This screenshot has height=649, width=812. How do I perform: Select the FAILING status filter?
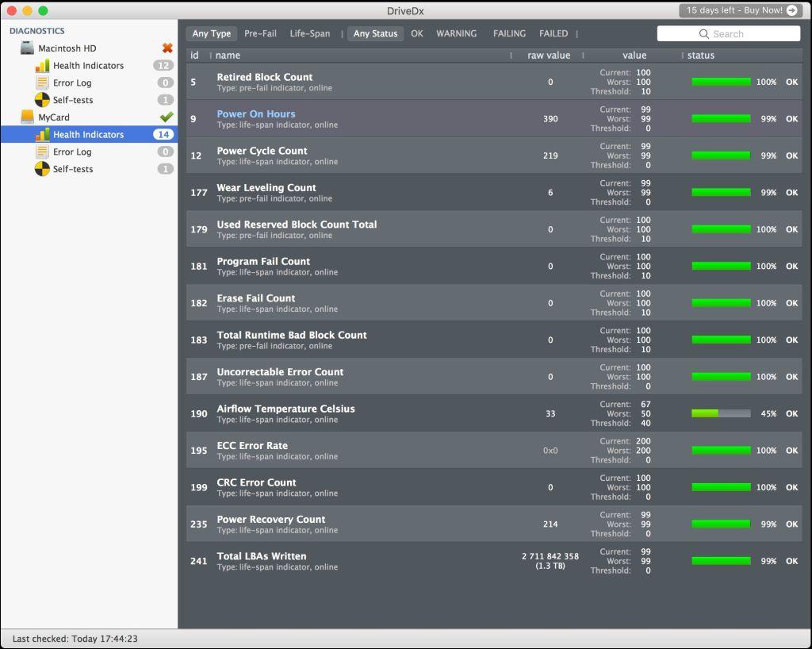[509, 34]
